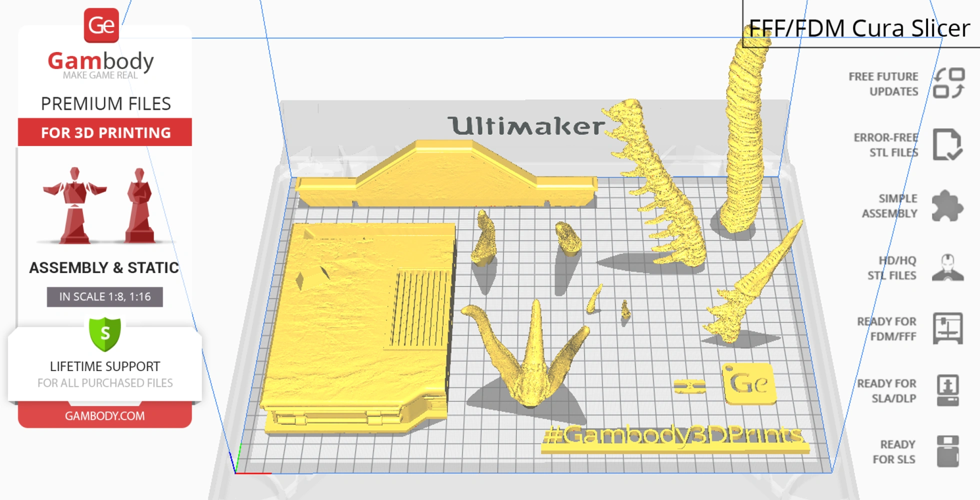Click the Ready for FDM/FFF printer icon
This screenshot has height=500, width=980.
point(947,328)
